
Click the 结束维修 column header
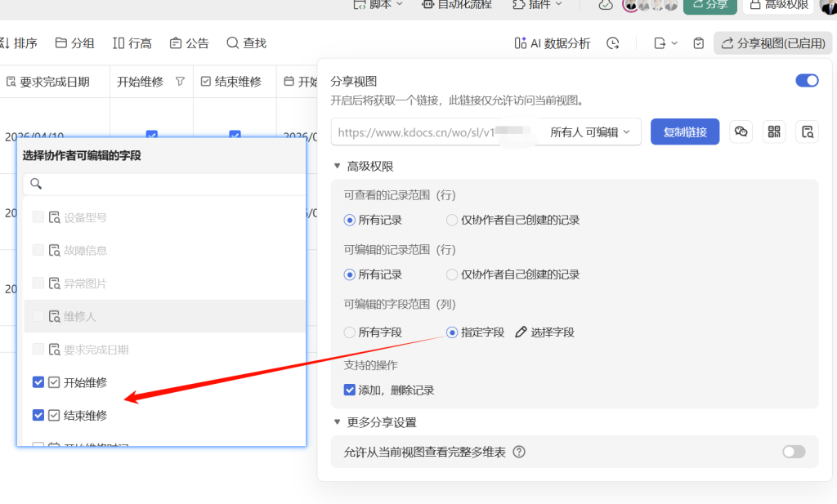pos(235,82)
